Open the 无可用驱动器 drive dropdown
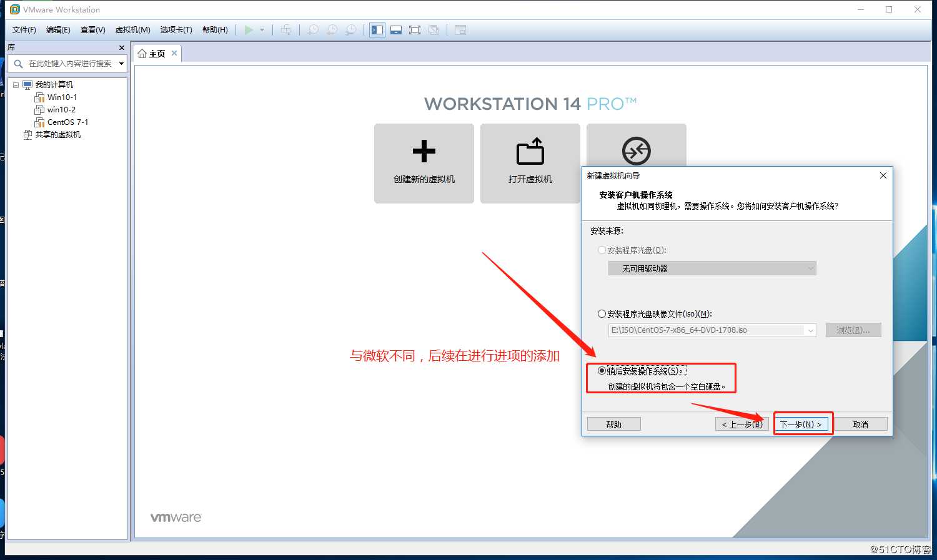Viewport: 937px width, 560px height. pyautogui.click(x=712, y=268)
